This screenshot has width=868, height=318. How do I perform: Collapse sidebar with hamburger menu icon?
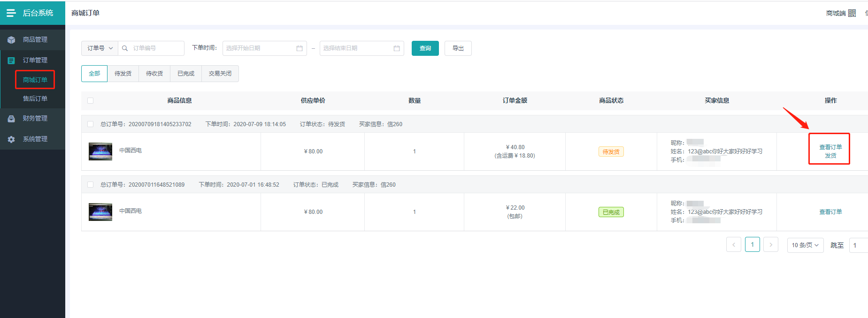point(11,13)
